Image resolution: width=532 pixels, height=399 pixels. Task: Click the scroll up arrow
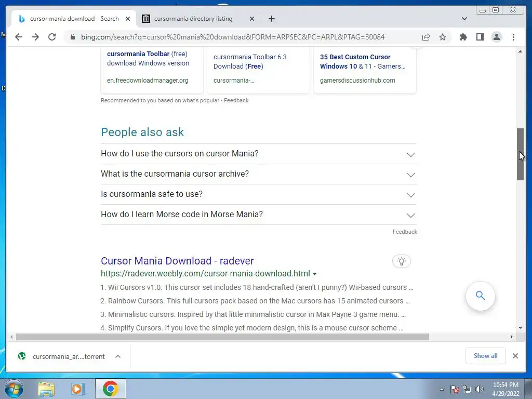click(x=520, y=51)
